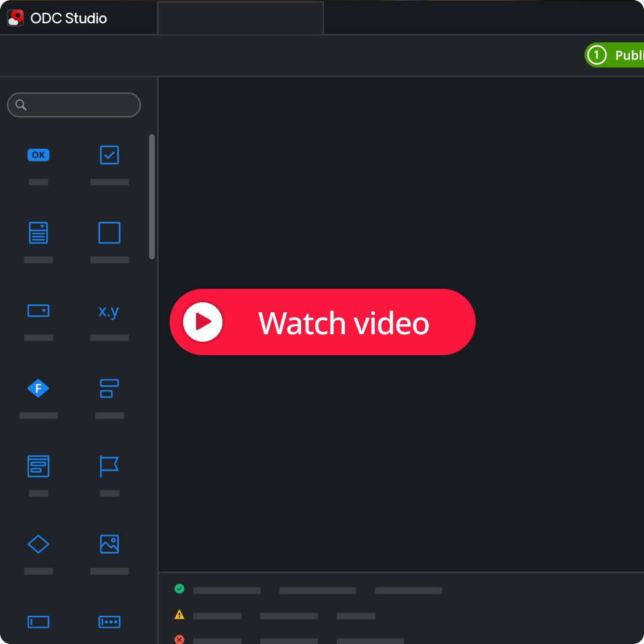Select the blue F diamond widget

click(38, 388)
